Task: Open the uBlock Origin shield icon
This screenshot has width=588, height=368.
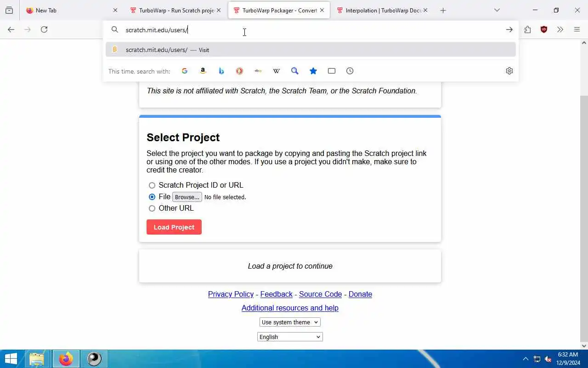Action: (544, 29)
